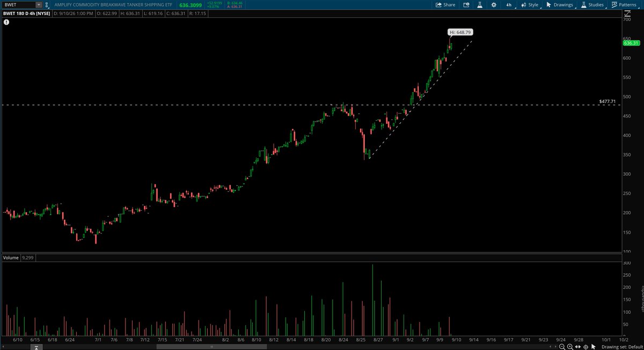Open the Drawings menu
The image size is (644, 350).
click(560, 4)
